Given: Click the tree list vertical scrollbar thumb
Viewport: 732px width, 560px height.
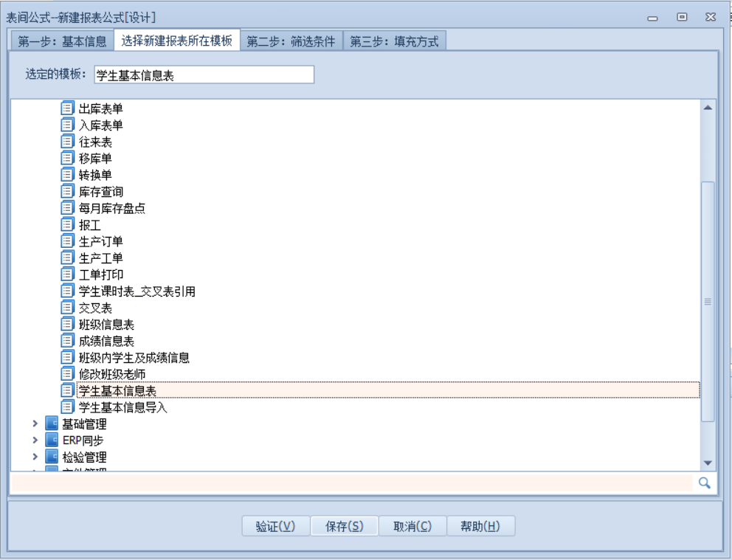Looking at the screenshot, I should click(x=707, y=301).
